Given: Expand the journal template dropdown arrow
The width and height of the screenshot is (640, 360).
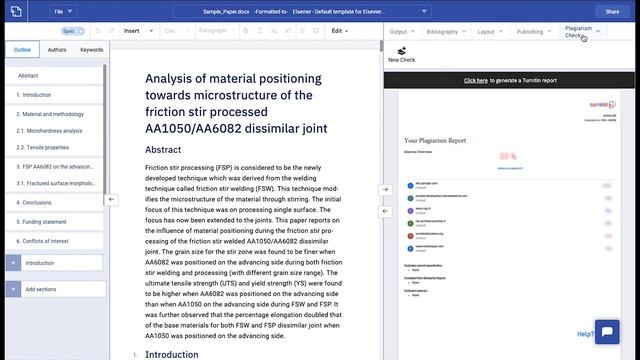Looking at the screenshot, I should click(424, 11).
